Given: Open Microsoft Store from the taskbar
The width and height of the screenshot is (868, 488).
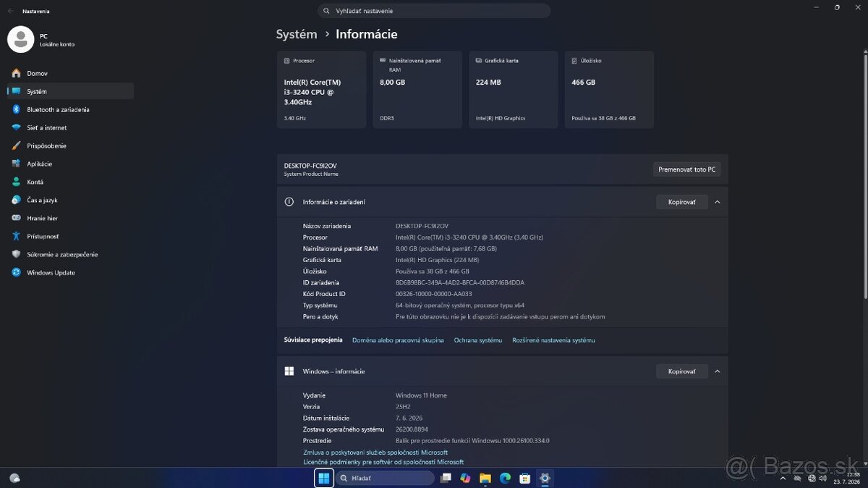Looking at the screenshot, I should (x=525, y=478).
